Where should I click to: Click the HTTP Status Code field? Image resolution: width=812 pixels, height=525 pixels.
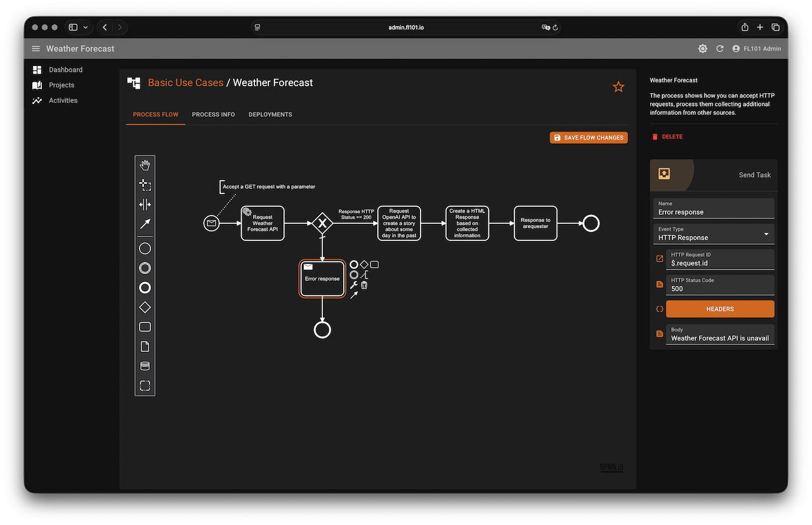click(720, 288)
